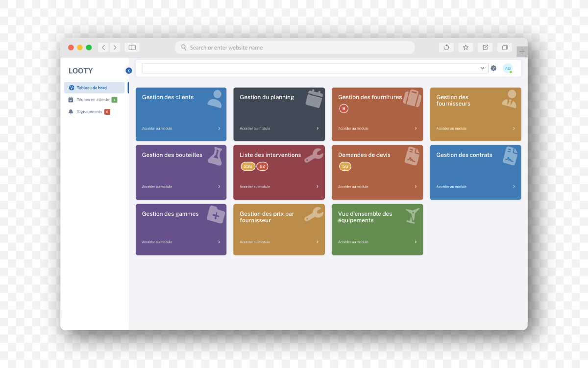Collapse the LOOTY sidebar with arrow button
588x368 pixels.
tap(128, 71)
